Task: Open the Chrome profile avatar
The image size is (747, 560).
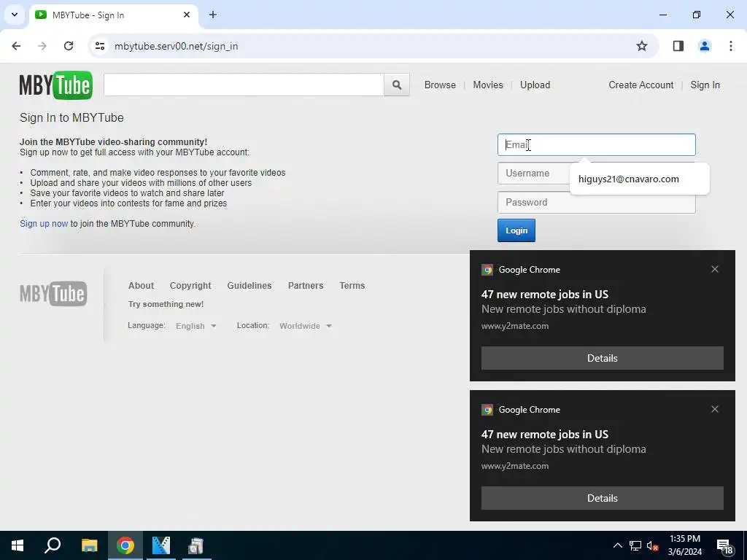Action: pyautogui.click(x=704, y=46)
